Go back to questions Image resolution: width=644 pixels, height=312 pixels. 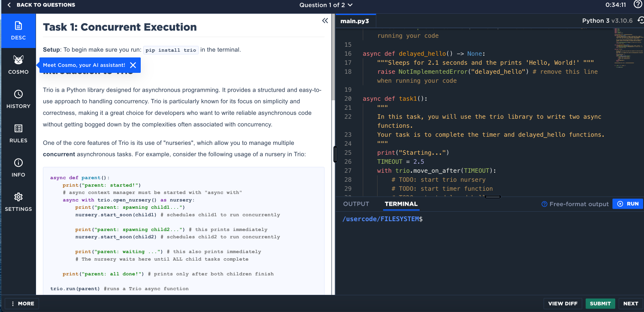(x=41, y=5)
